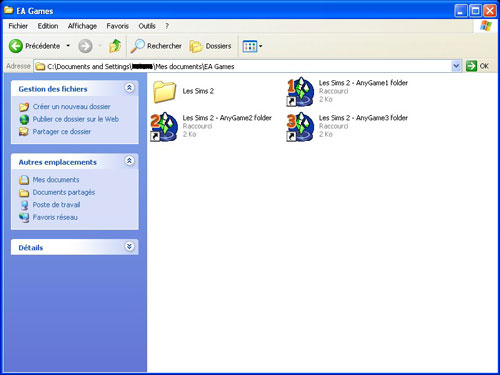Open Mes documents link in sidebar
The height and width of the screenshot is (375, 500).
56,180
